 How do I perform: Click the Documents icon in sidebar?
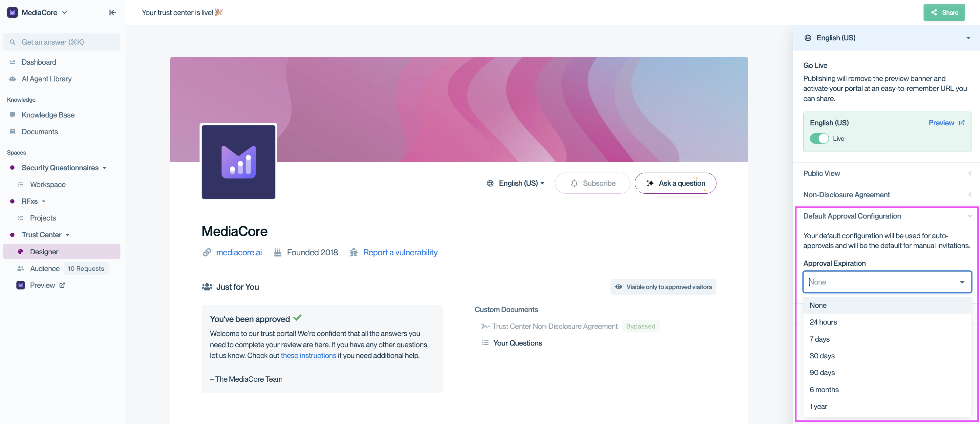pos(12,132)
